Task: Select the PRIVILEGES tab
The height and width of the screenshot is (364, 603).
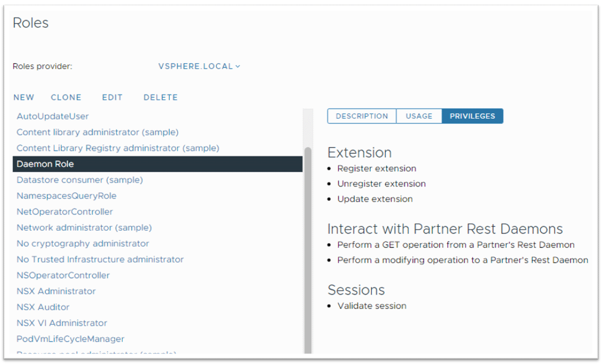Action: coord(472,116)
